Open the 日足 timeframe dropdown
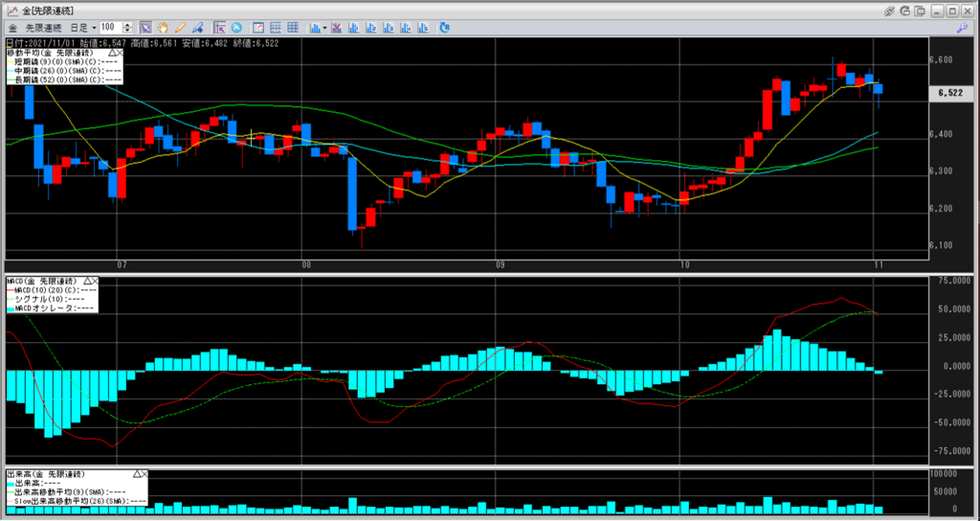This screenshot has width=980, height=521. coord(83,28)
